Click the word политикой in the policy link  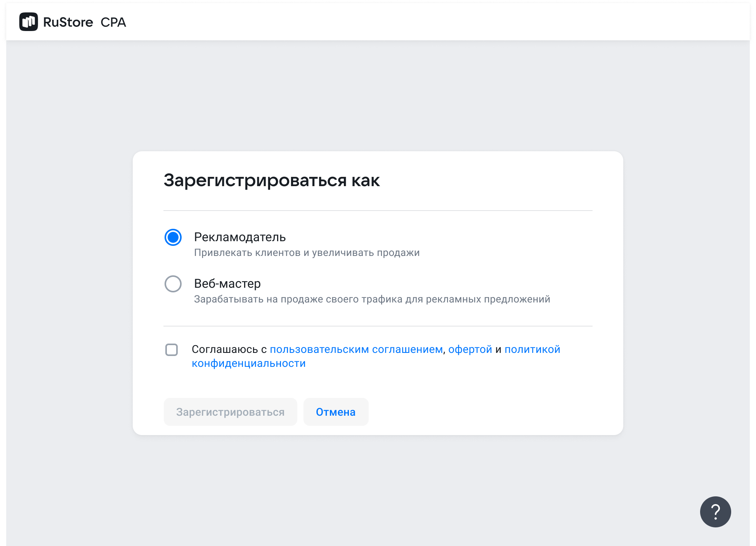[532, 349]
